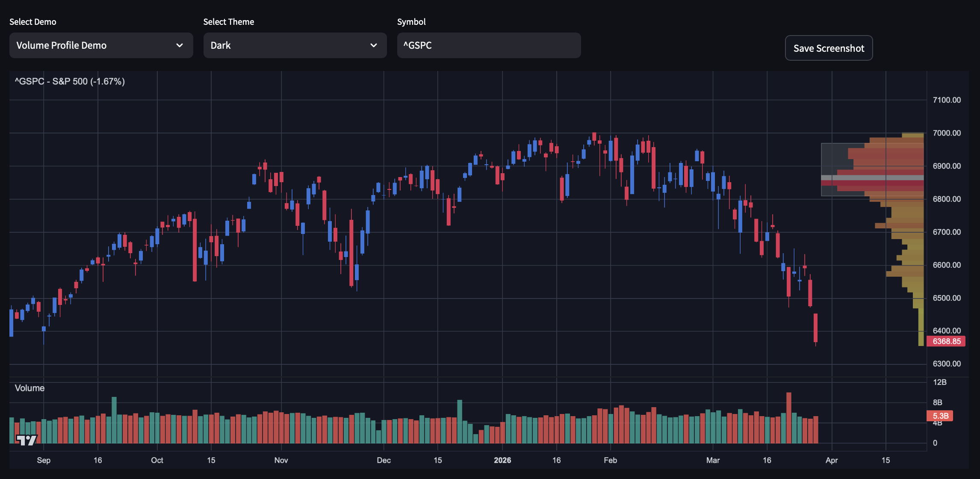Click the 7000.00 price axis label
980x479 pixels.
pyautogui.click(x=947, y=133)
